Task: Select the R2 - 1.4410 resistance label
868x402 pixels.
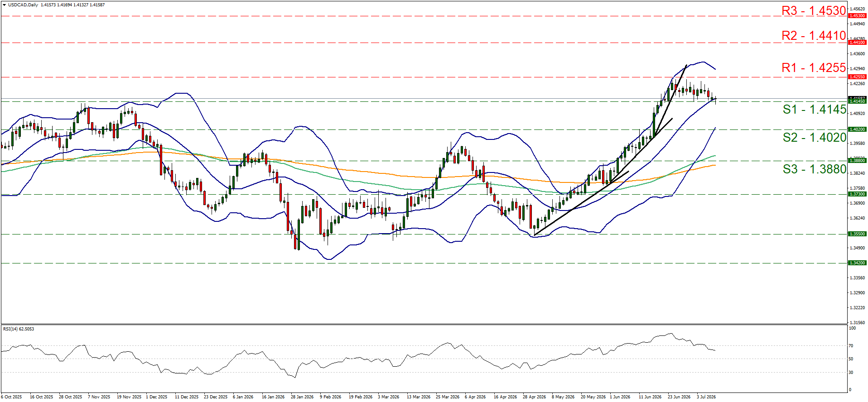Action: pos(814,35)
